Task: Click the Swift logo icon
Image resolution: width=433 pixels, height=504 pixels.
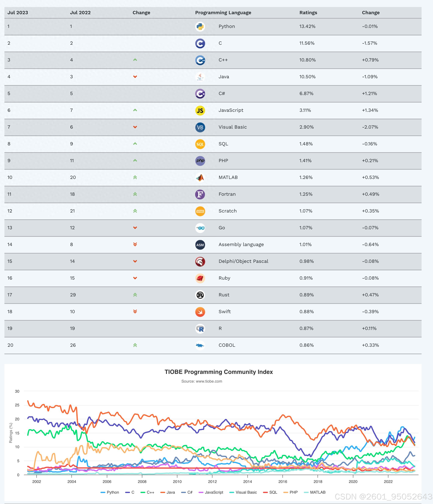Action: click(x=200, y=312)
